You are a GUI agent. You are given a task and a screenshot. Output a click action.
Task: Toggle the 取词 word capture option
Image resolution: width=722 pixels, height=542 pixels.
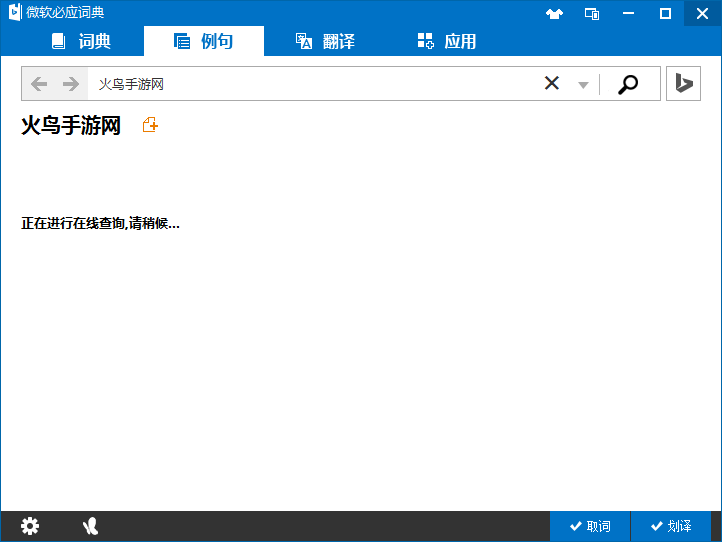(590, 526)
